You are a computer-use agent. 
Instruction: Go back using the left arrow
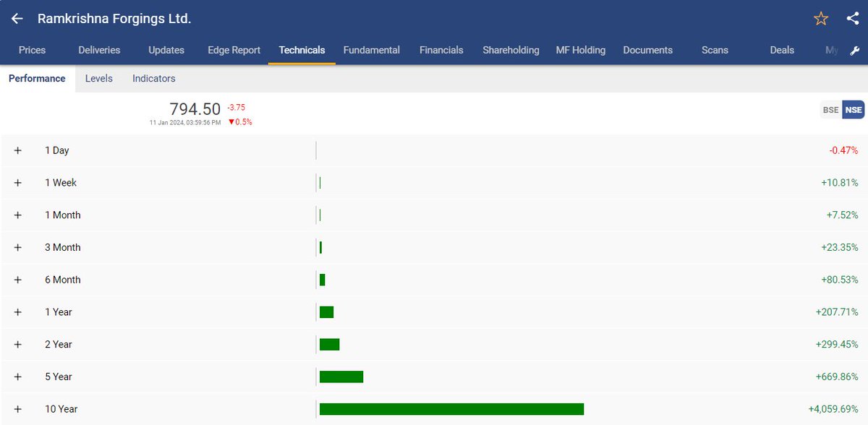coord(17,19)
